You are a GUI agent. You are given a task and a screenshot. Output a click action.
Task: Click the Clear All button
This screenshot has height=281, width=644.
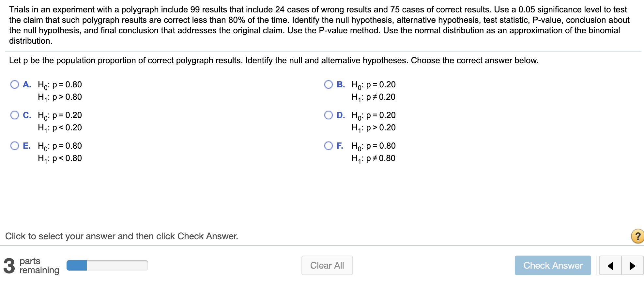coord(327,265)
